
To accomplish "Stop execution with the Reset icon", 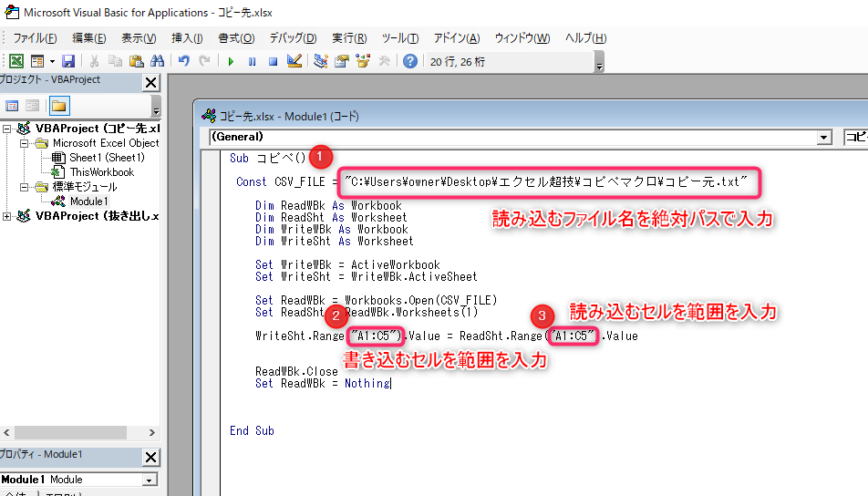I will [x=273, y=61].
